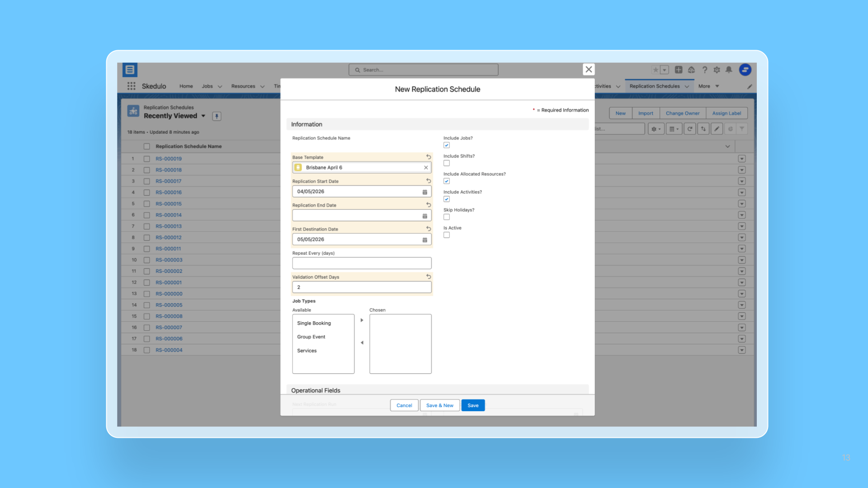This screenshot has width=868, height=488.
Task: Open the RS-000019 record link
Action: pos(169,159)
